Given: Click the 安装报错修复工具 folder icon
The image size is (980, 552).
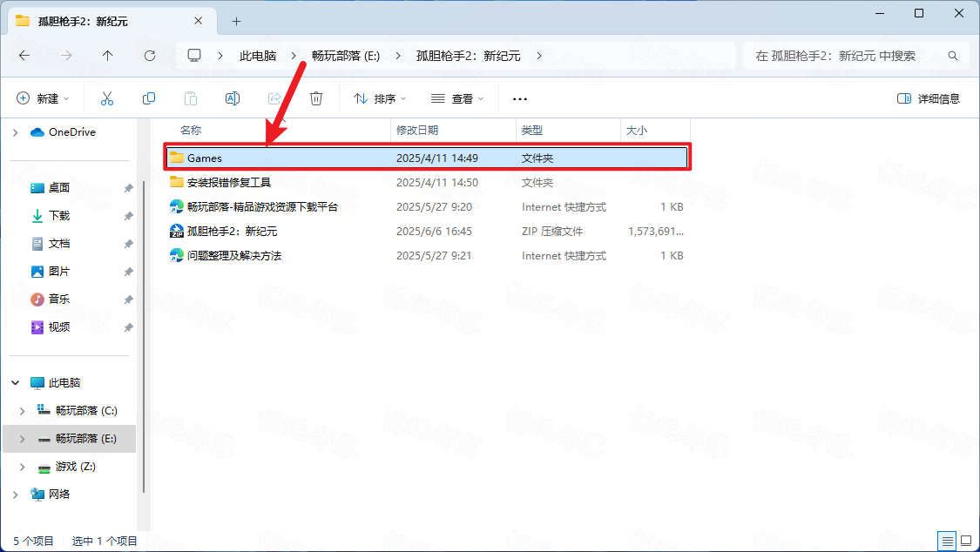Looking at the screenshot, I should point(177,182).
